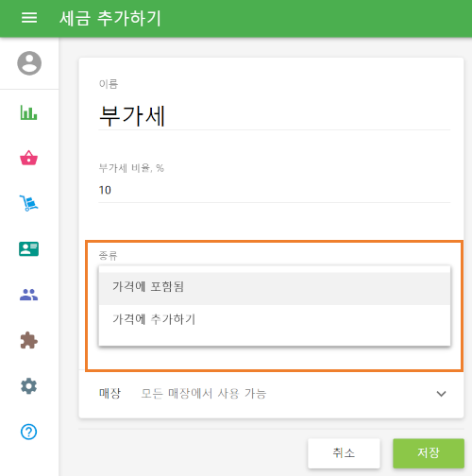Select the 가격에 추가하기 option
The image size is (472, 476).
275,319
